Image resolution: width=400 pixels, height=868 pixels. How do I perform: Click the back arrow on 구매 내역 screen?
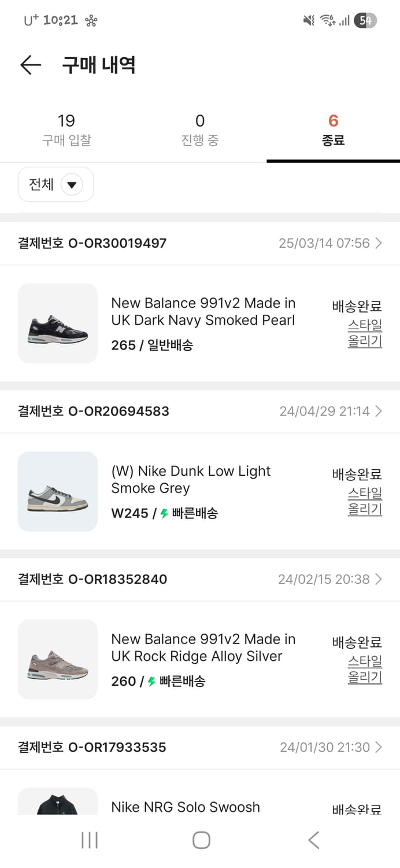click(30, 65)
